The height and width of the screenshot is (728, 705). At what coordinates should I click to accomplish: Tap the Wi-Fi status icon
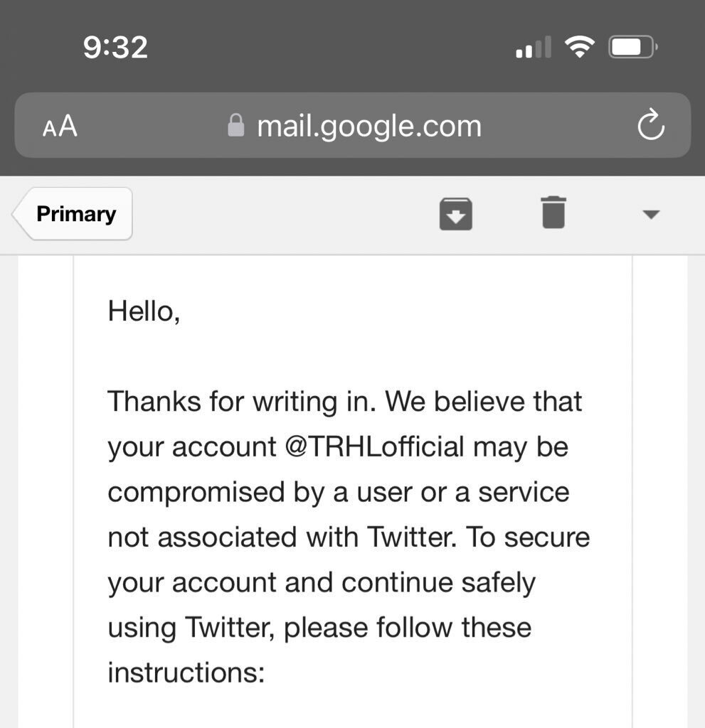point(580,48)
